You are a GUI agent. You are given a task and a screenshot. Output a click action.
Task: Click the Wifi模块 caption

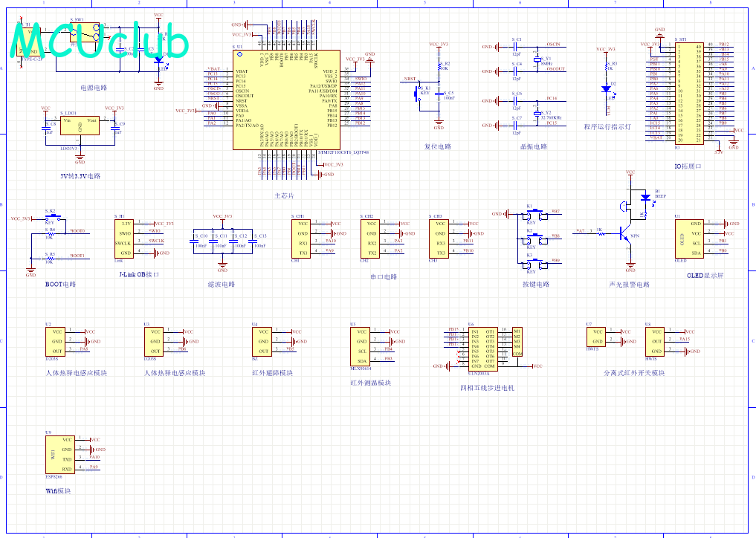[x=58, y=491]
